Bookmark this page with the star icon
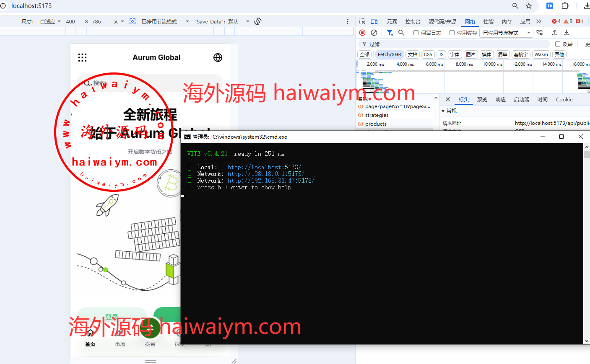Viewport: 590px width, 364px height. (529, 6)
